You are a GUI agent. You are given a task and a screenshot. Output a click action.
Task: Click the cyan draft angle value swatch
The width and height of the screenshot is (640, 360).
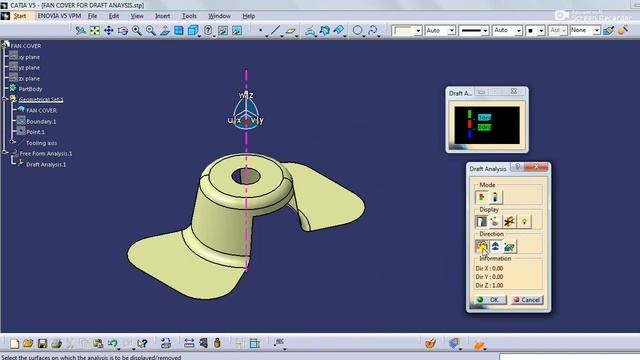point(484,117)
